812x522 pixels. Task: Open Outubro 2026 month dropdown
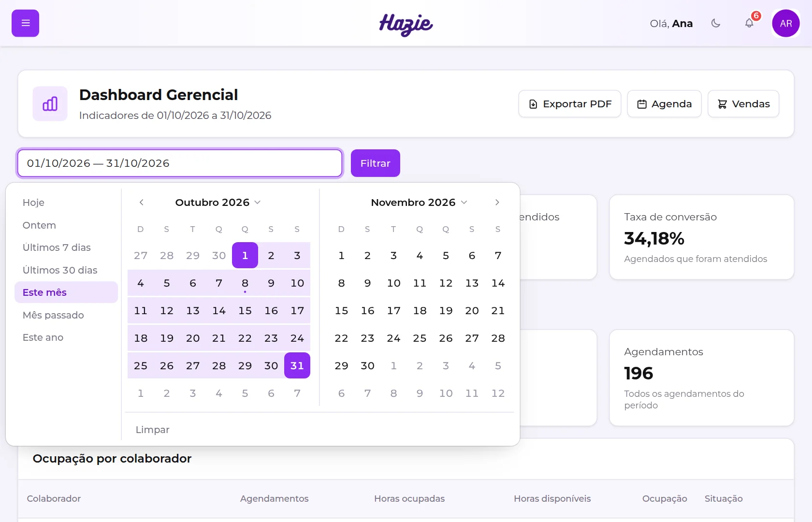click(218, 203)
